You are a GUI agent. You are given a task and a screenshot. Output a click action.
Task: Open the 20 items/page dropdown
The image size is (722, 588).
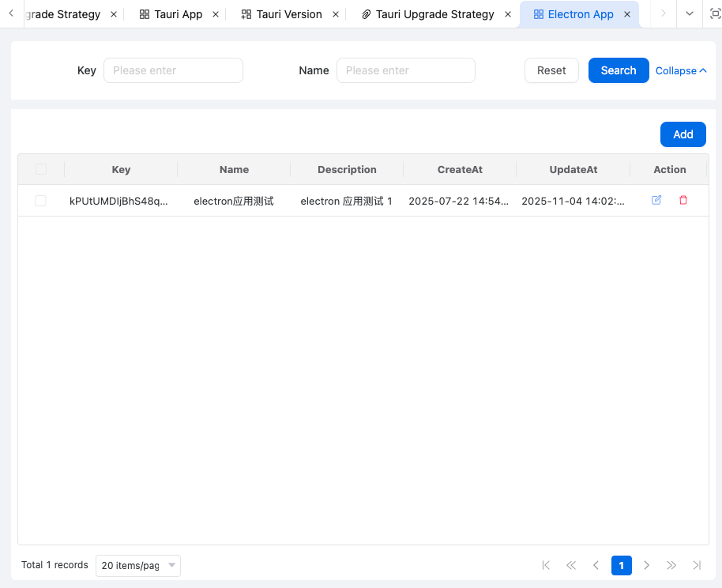pyautogui.click(x=138, y=566)
